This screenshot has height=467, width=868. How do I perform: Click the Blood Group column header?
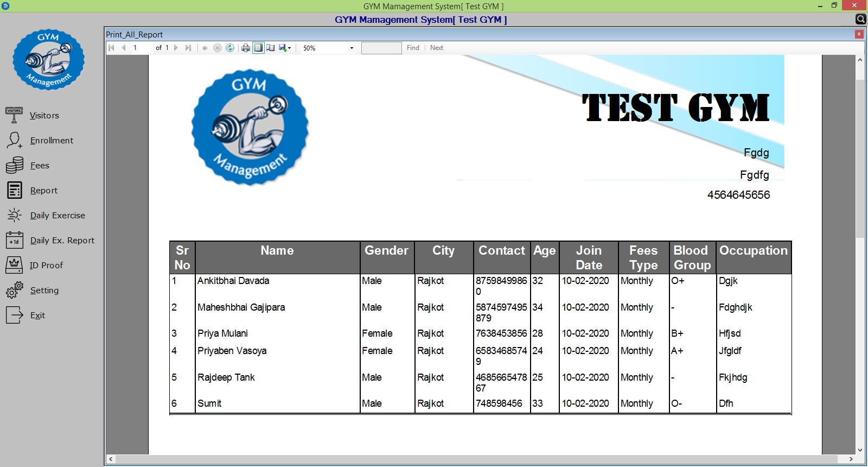pyautogui.click(x=692, y=257)
